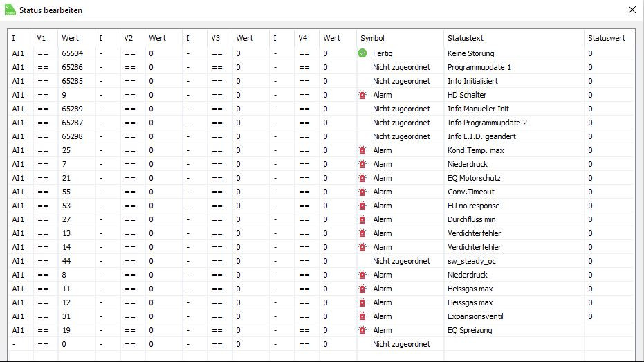Select the Keine Störung status text

(x=470, y=53)
